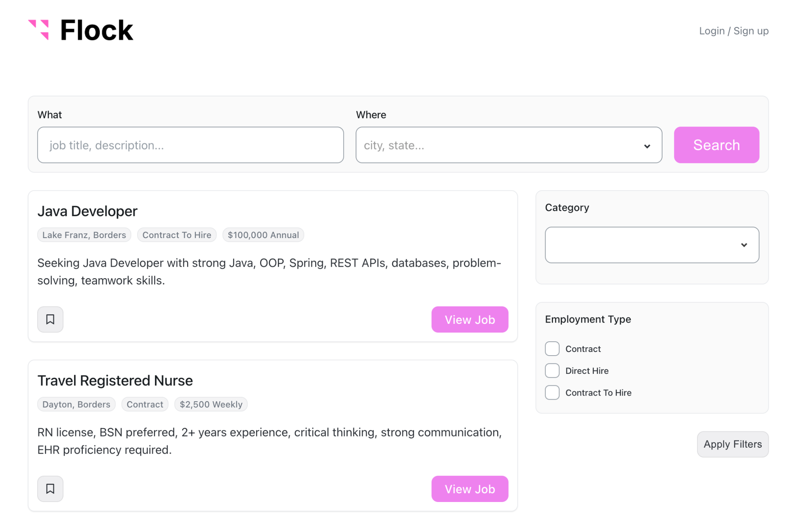Viewport: 812px width, 527px height.
Task: Enable the Contract employment type checkbox
Action: (x=552, y=349)
